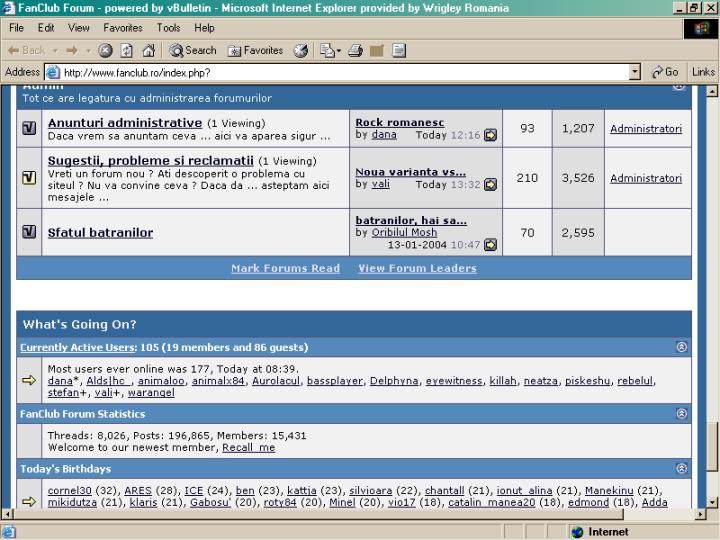Click the page icon in address bar

pos(53,73)
